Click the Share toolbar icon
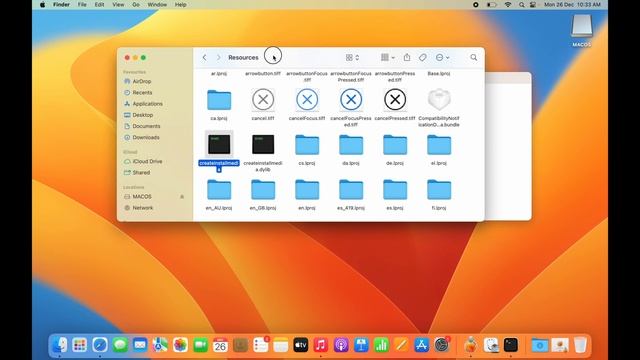 (x=407, y=58)
